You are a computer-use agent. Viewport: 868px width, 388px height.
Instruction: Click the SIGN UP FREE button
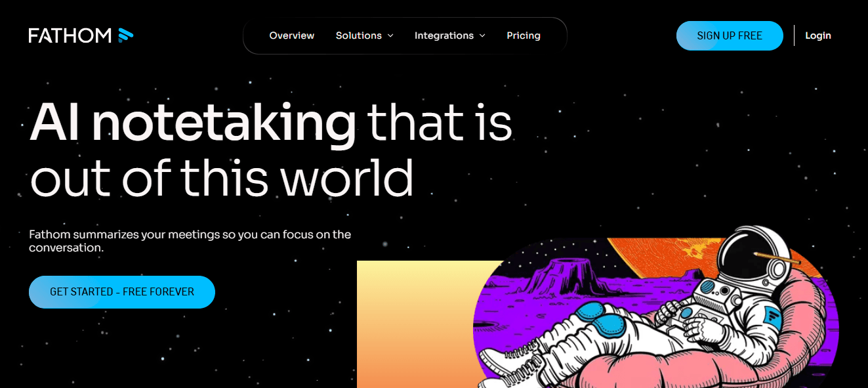point(730,35)
